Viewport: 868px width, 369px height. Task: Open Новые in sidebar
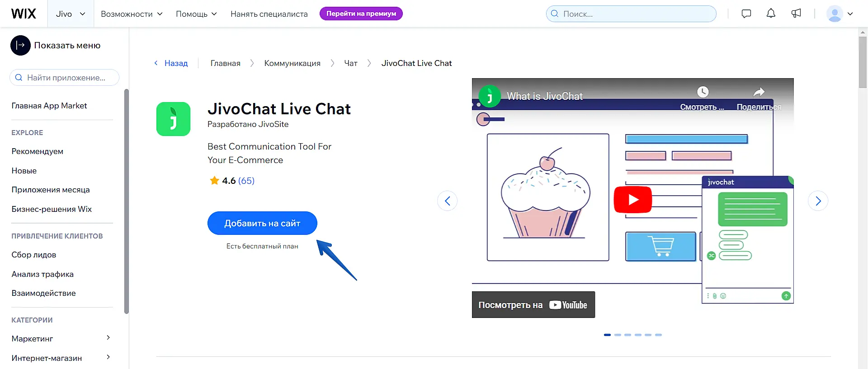24,171
